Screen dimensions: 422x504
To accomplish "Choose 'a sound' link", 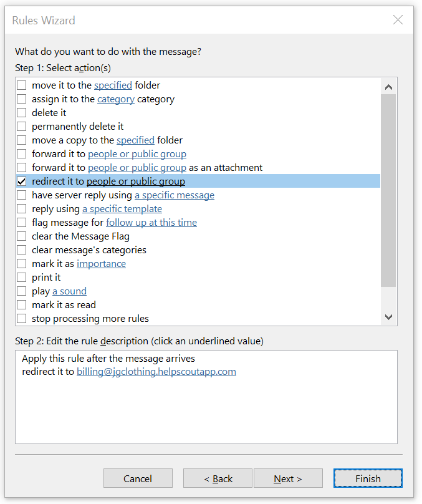I will click(69, 291).
